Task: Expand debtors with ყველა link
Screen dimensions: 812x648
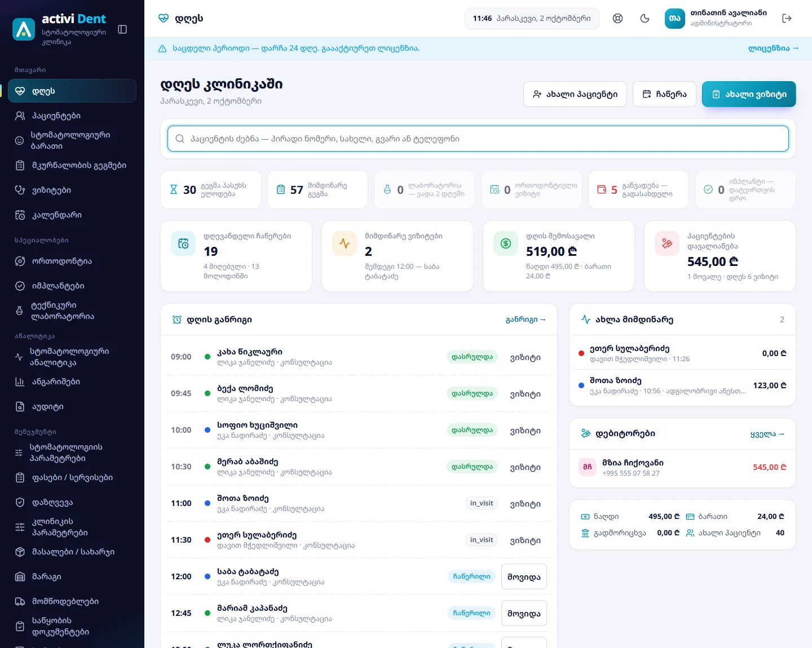Action: [767, 434]
